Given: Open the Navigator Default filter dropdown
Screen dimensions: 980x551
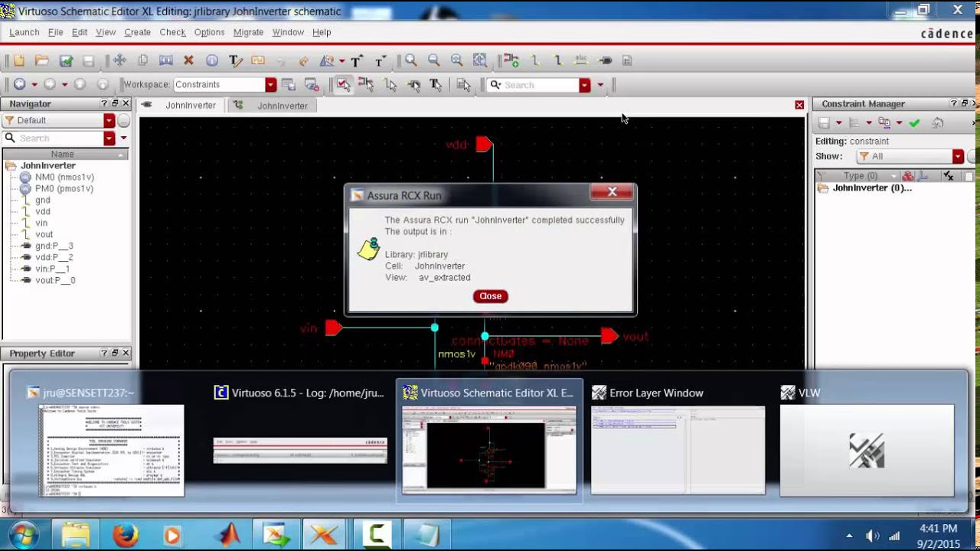Looking at the screenshot, I should [109, 120].
